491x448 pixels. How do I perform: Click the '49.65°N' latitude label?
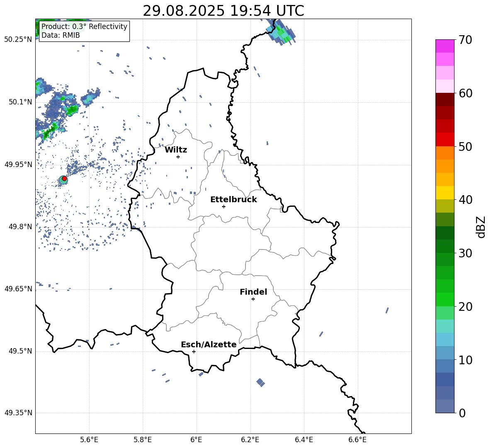pyautogui.click(x=18, y=288)
